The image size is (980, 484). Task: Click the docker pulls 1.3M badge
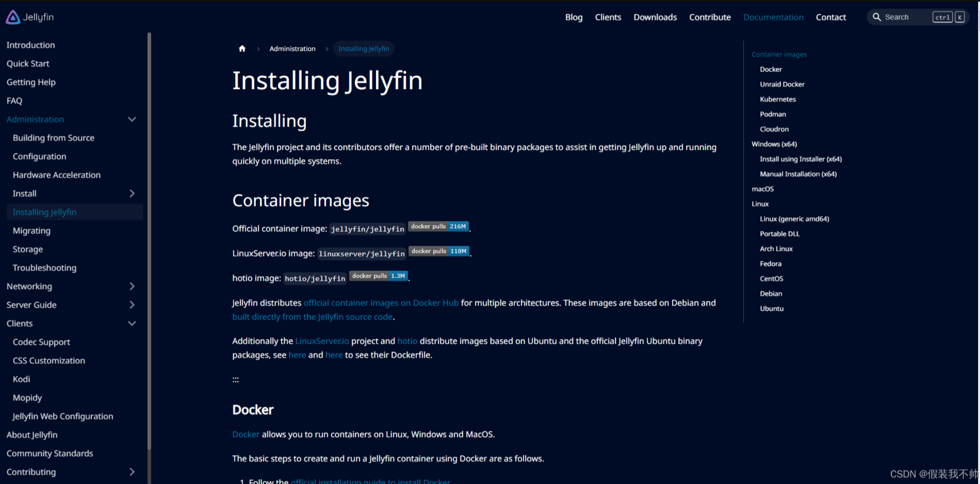click(x=378, y=276)
